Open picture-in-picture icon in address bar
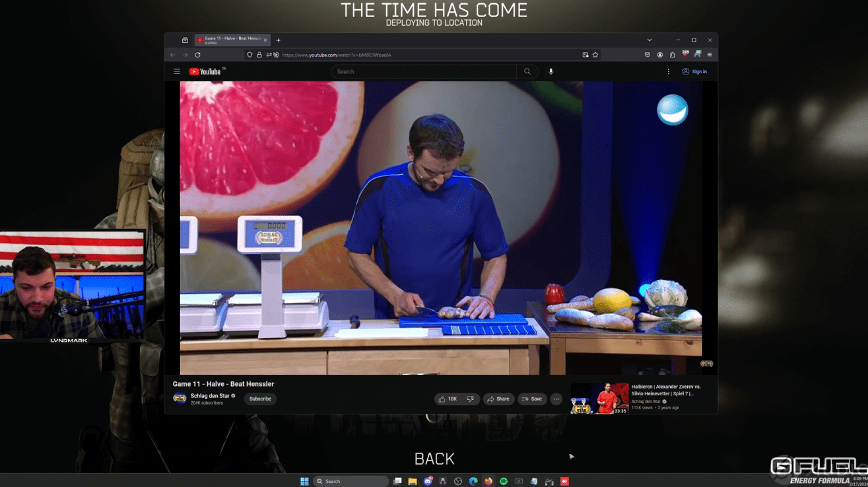The image size is (868, 487). (x=585, y=55)
